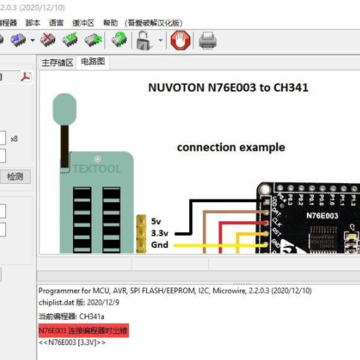Image resolution: width=360 pixels, height=360 pixels.
Task: Click the connection example text
Action: coord(231,147)
